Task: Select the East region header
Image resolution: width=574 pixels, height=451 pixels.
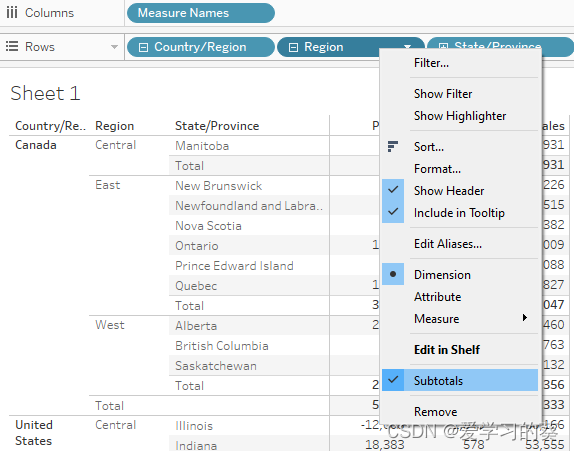Action: click(108, 185)
